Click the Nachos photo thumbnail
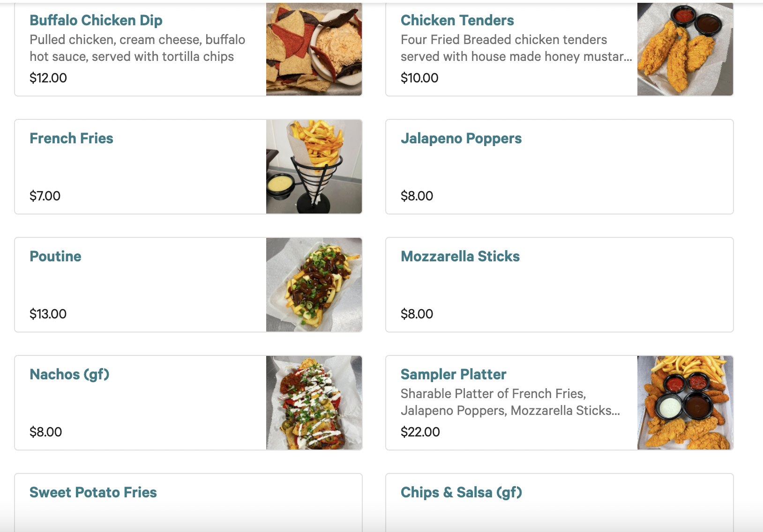Screen dimensions: 763x532 (314, 403)
